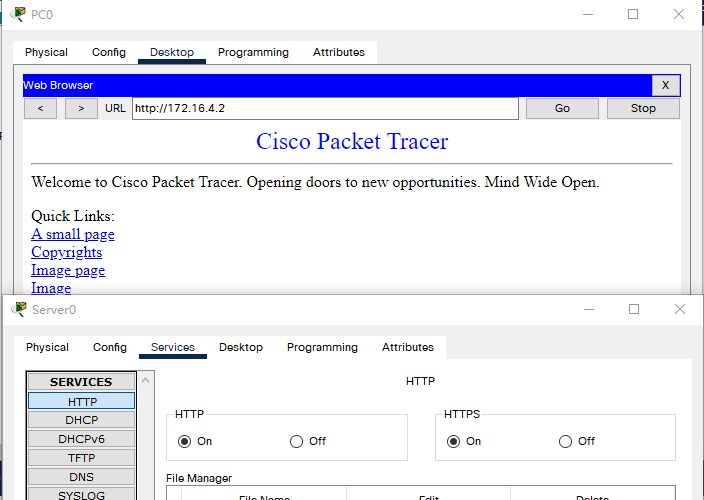Click the services list scroll-up arrow
Screen dimensions: 704x500
(x=145, y=381)
